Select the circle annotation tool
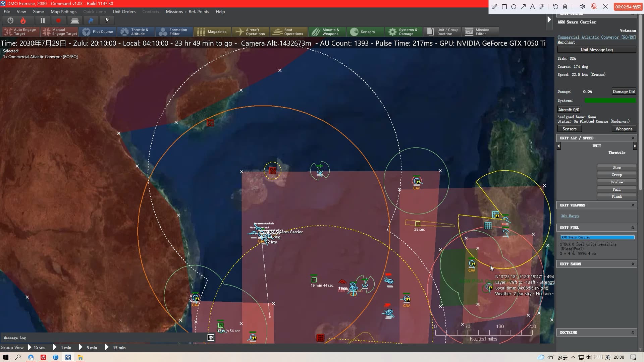Image resolution: width=644 pixels, height=362 pixels. [514, 7]
